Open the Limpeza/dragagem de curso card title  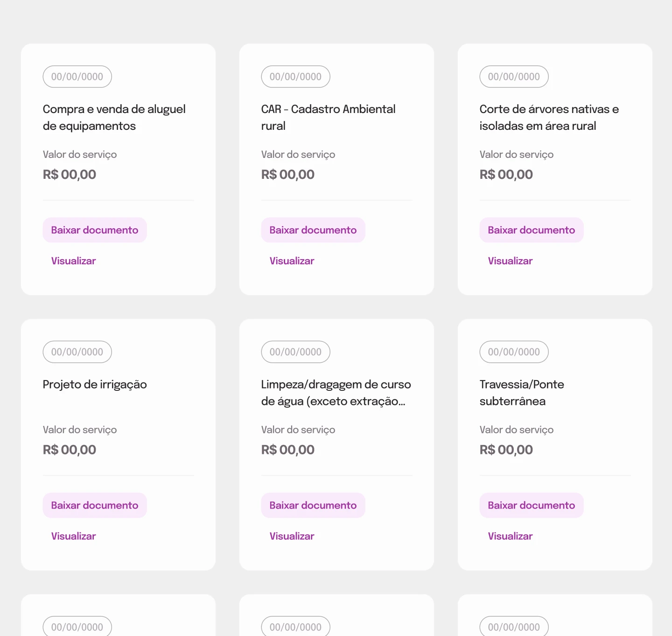pos(336,393)
